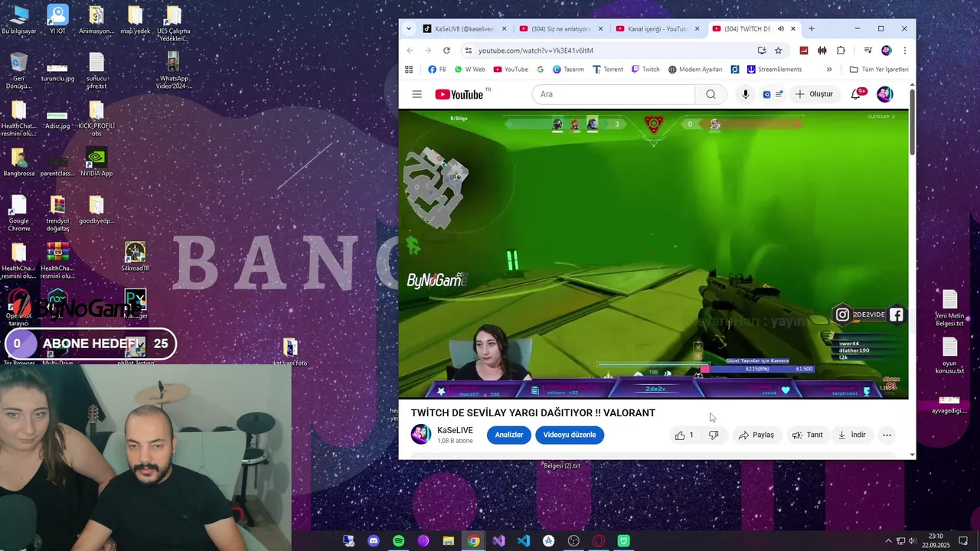The height and width of the screenshot is (551, 980).
Task: Click the video player area
Action: pos(653,254)
